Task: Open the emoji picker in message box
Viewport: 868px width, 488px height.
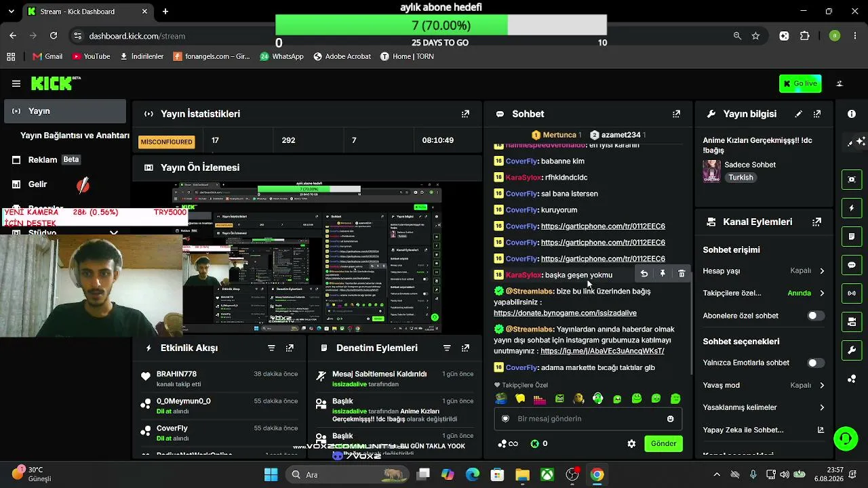Action: coord(671,419)
